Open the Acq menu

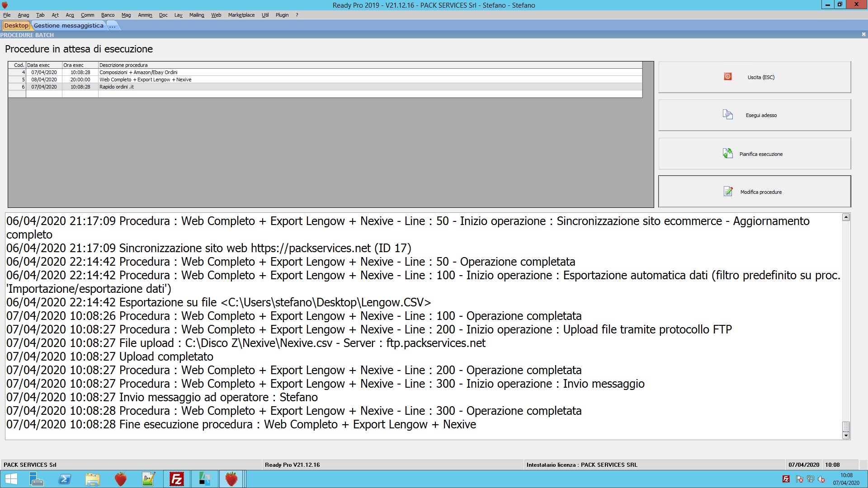pos(70,15)
